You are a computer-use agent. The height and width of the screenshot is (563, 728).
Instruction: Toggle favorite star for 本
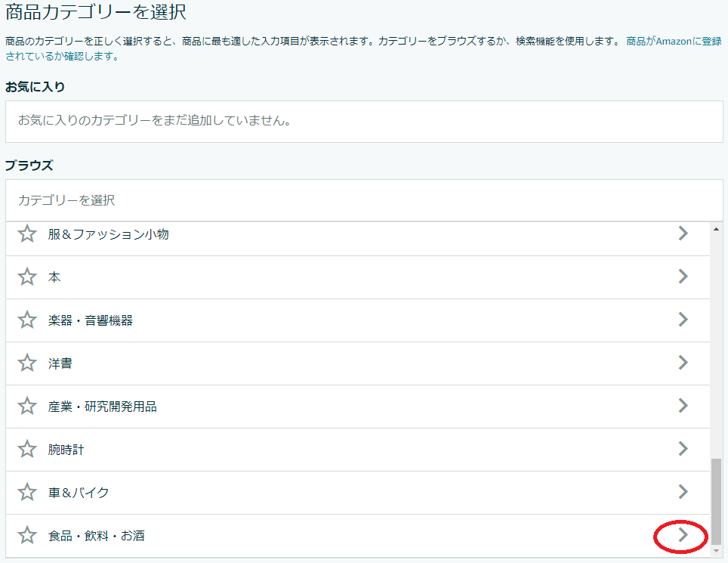tap(27, 277)
